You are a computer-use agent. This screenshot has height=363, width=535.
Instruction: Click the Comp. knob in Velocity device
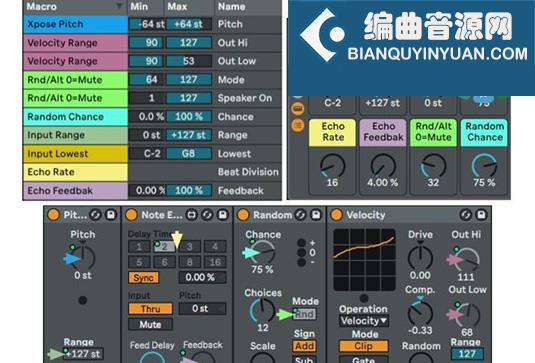420,313
